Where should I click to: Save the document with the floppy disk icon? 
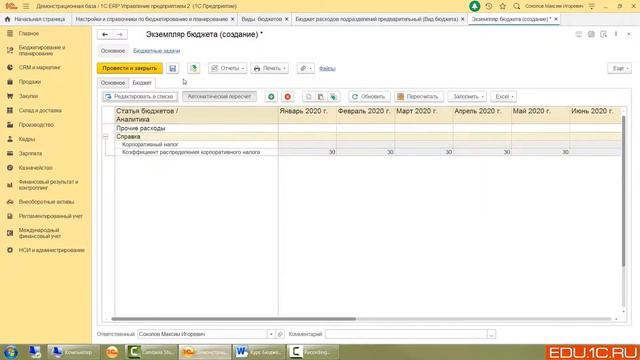[173, 68]
